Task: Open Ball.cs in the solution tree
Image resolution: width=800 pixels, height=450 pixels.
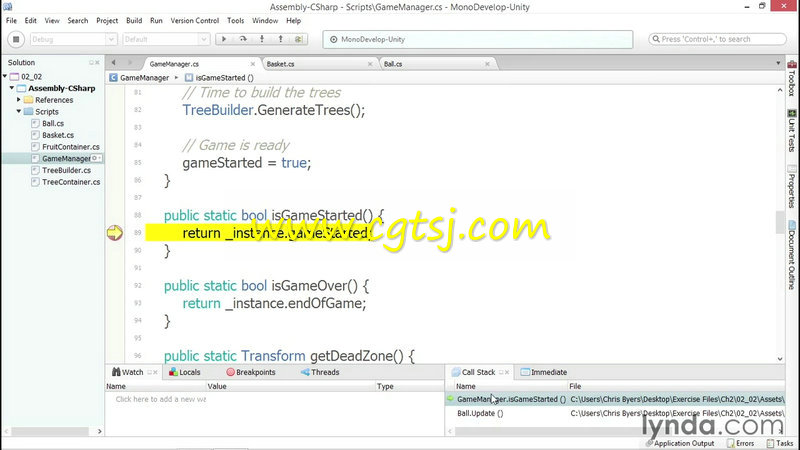Action: 53,123
